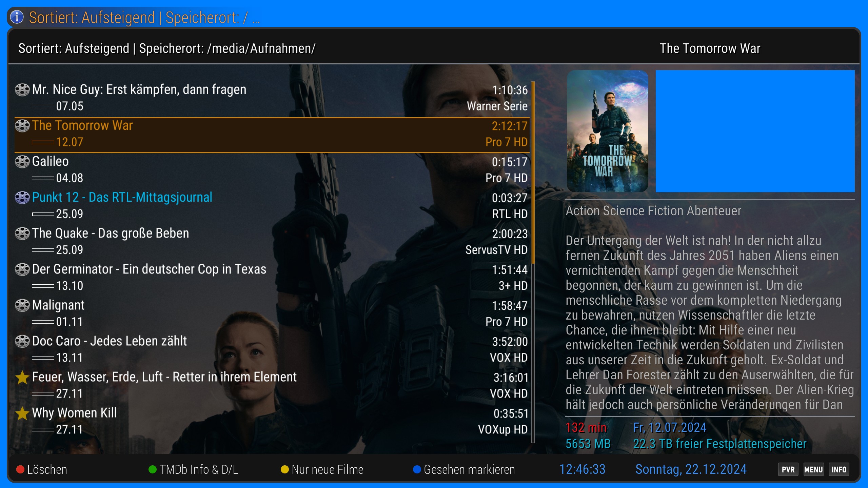Select the recording The Quake - Das große Beben
Screen dimensions: 868x488
111,233
